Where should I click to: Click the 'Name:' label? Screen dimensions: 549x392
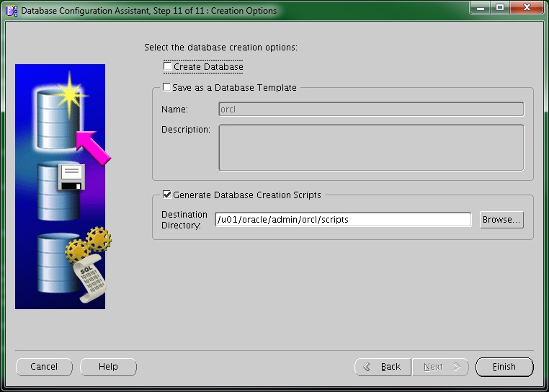point(174,110)
